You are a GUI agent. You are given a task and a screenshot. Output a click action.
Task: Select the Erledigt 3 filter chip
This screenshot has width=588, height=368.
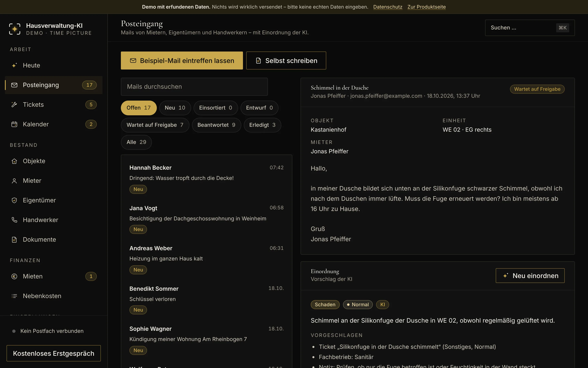pyautogui.click(x=262, y=125)
